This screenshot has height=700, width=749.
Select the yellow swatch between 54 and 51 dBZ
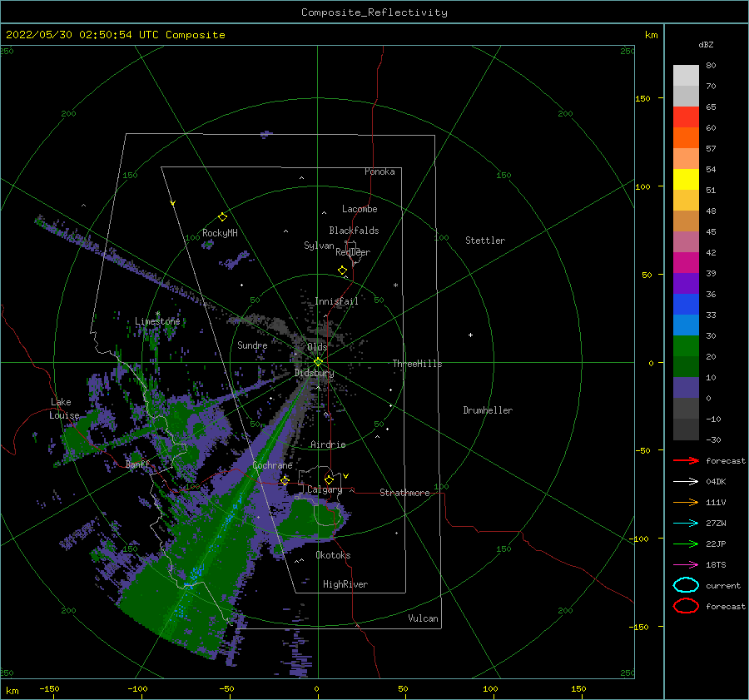[686, 180]
